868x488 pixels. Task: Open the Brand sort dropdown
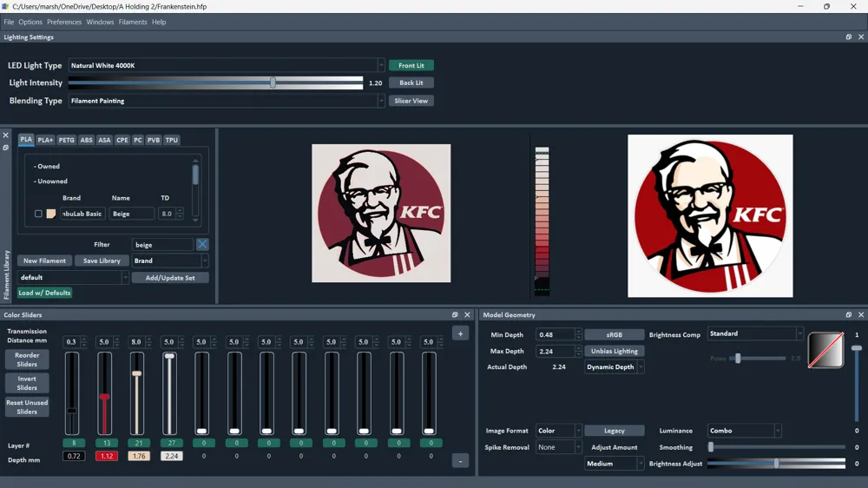(x=170, y=260)
